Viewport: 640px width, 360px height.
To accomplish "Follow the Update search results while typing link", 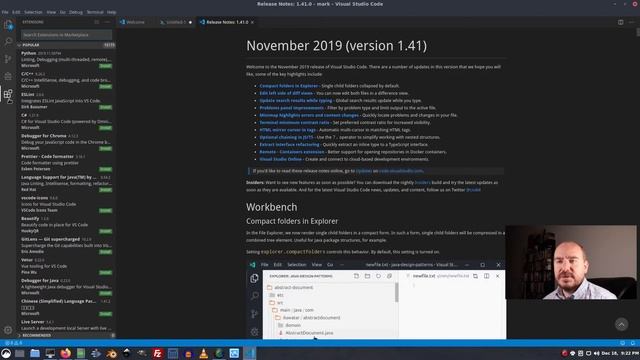I will pos(296,100).
